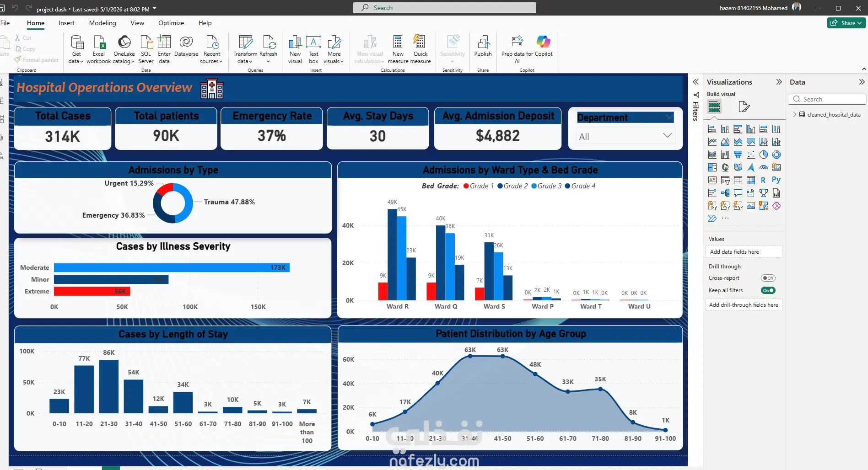Click Quick measure icon
868x470 pixels.
pos(421,49)
